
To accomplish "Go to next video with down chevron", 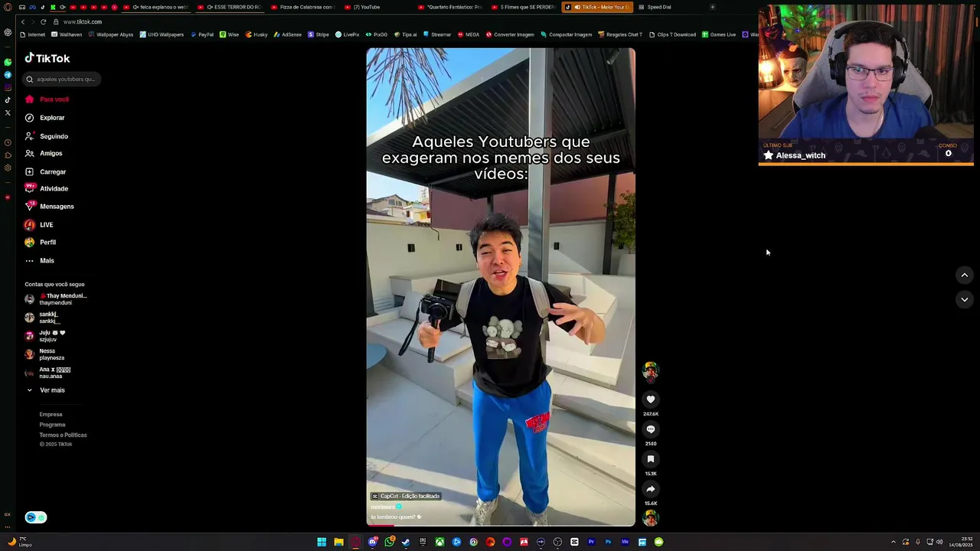I will [x=965, y=300].
